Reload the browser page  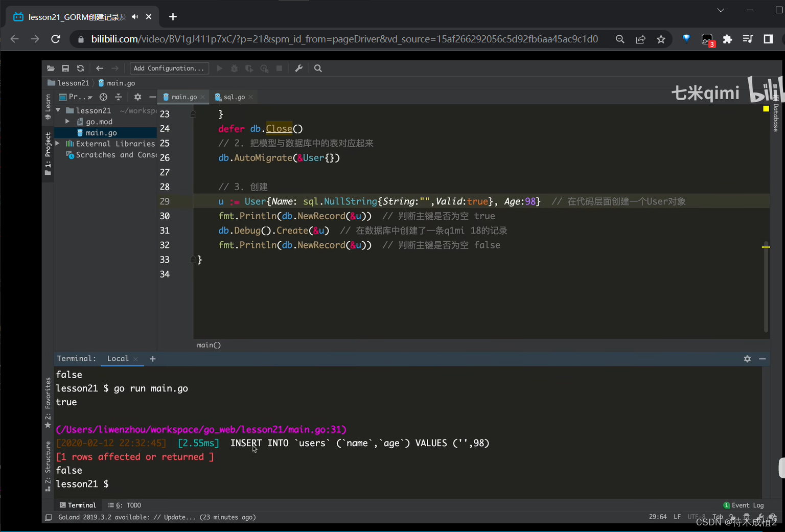pos(56,39)
